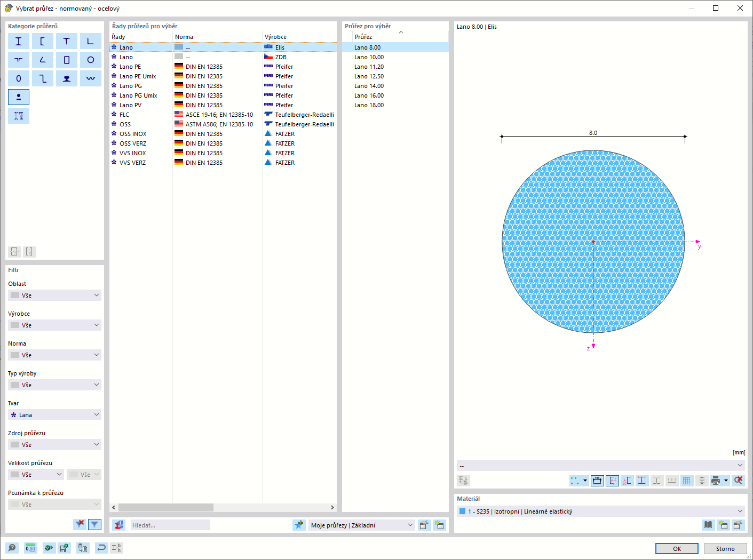Select the VVS VERZ series row
Screen dimensions: 753x560
223,163
